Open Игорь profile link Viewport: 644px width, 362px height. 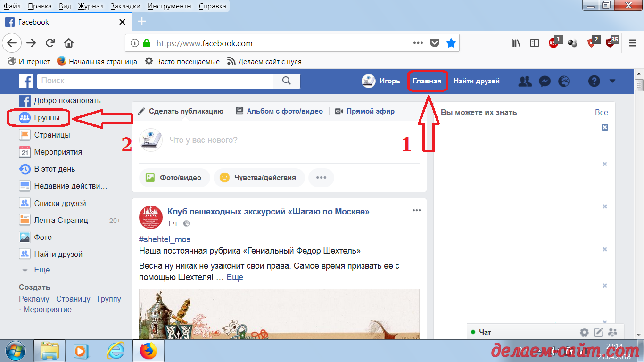[x=381, y=81]
